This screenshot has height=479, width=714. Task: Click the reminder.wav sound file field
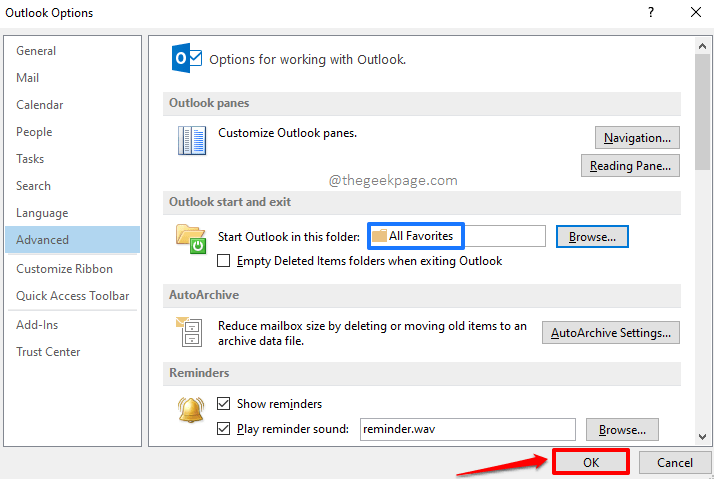point(467,429)
